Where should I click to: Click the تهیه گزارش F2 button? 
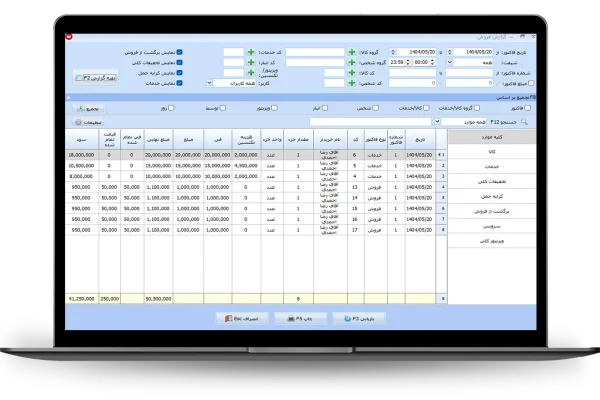coord(95,78)
